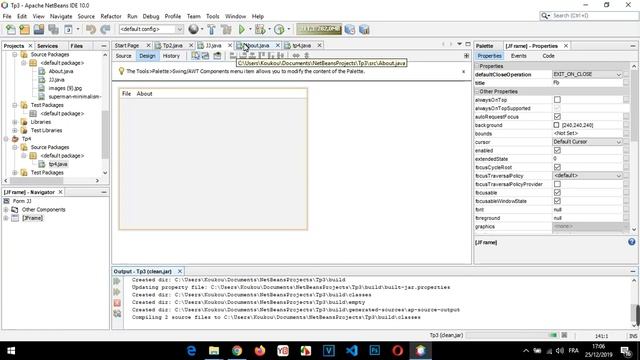The height and width of the screenshot is (360, 640).
Task: Toggle the focusCycleRoot checkbox
Action: [x=557, y=167]
